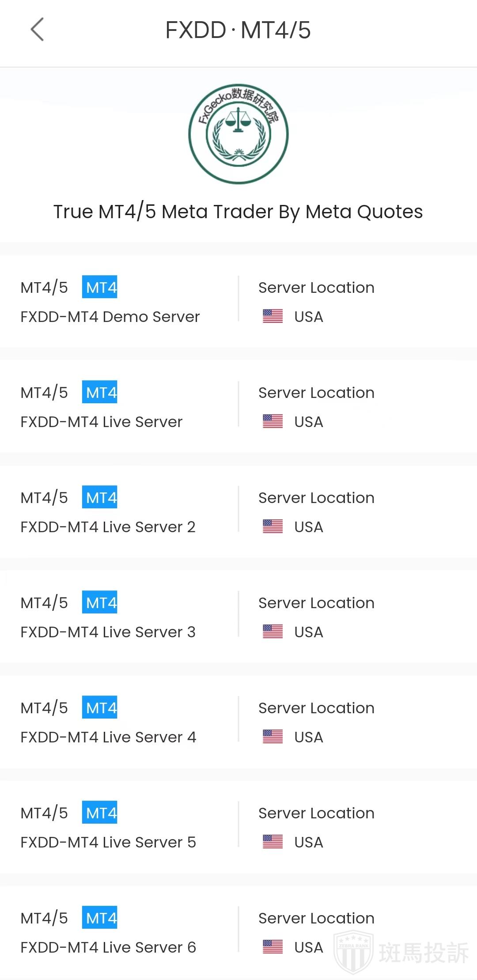The height and width of the screenshot is (980, 477).
Task: Tap the MT4 badge on Demo Server row
Action: [x=100, y=287]
